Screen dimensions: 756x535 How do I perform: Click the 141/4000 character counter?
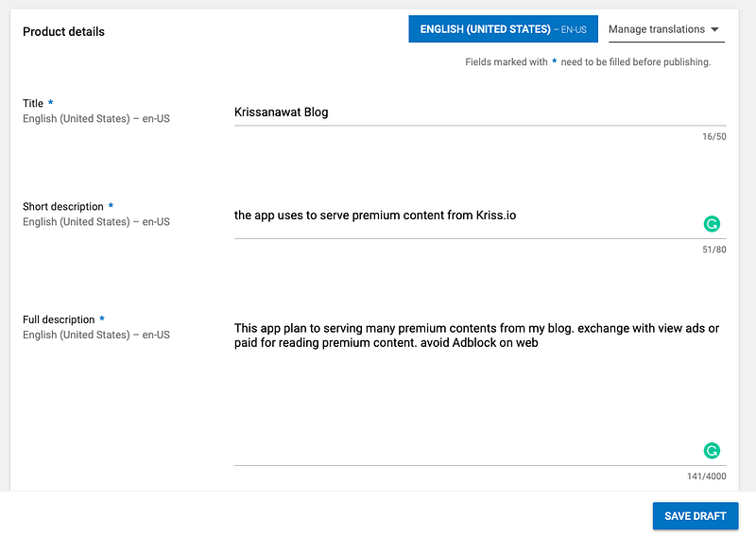pos(707,476)
